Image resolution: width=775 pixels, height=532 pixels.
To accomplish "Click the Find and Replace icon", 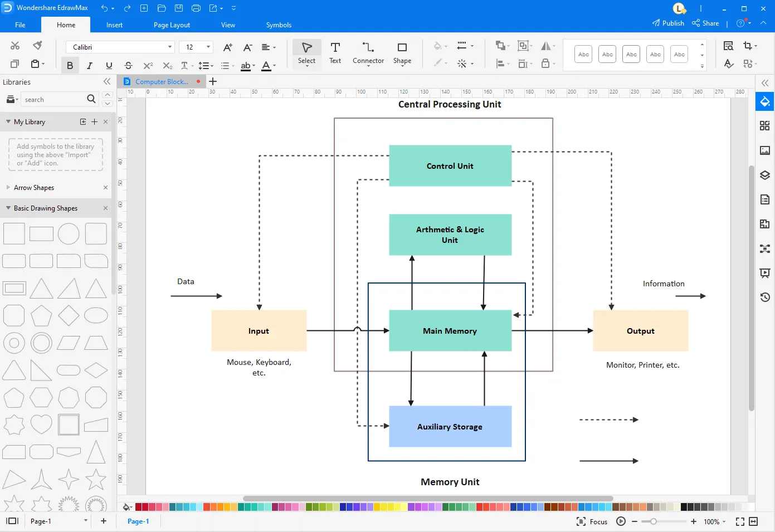I will pyautogui.click(x=728, y=46).
